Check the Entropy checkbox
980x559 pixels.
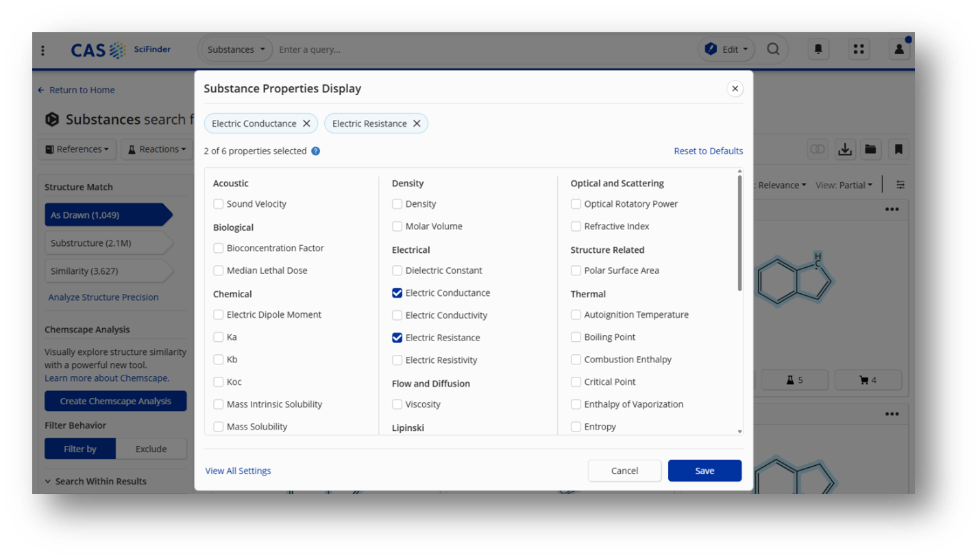[x=576, y=427]
